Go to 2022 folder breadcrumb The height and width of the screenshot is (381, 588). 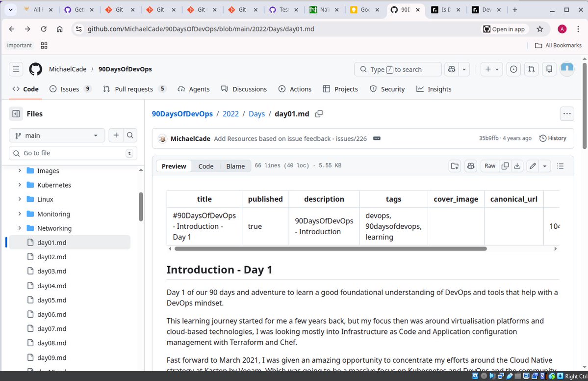pyautogui.click(x=230, y=114)
